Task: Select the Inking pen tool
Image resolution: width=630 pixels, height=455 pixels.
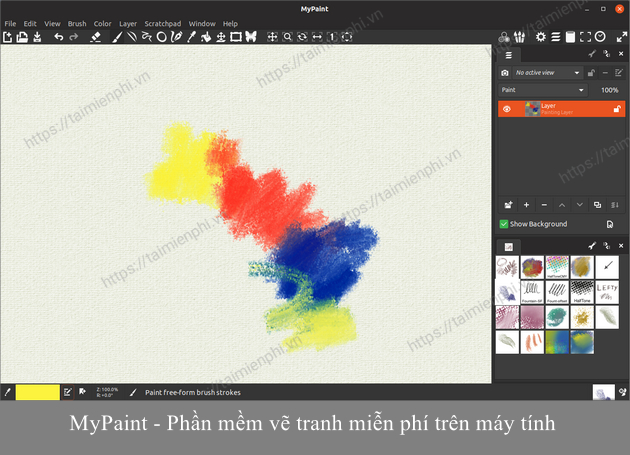Action: 176,37
